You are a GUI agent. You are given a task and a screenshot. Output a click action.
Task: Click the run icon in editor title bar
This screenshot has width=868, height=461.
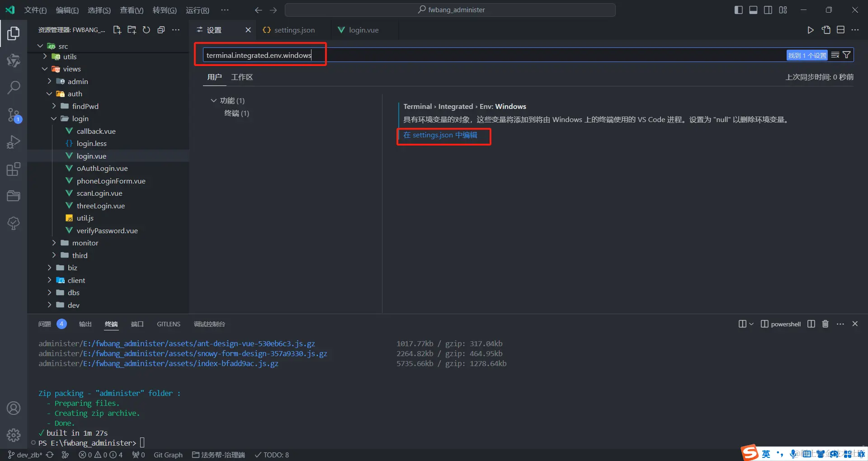click(x=811, y=30)
